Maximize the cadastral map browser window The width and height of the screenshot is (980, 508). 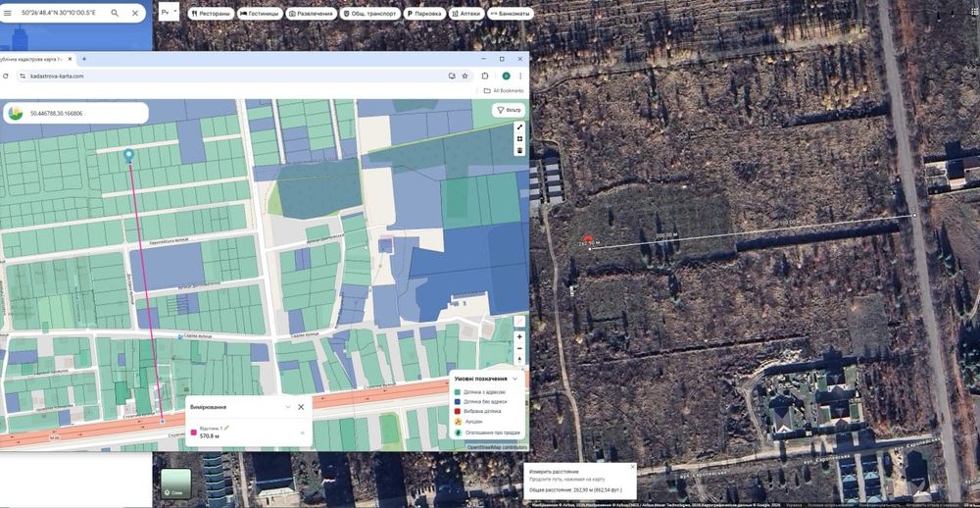[501, 59]
